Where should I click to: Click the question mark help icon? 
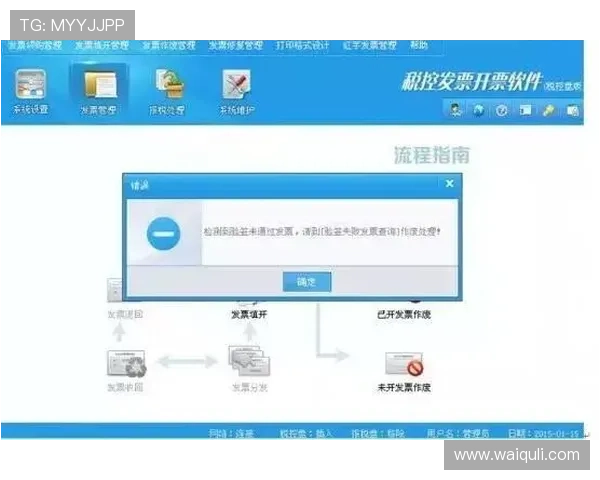[502, 110]
